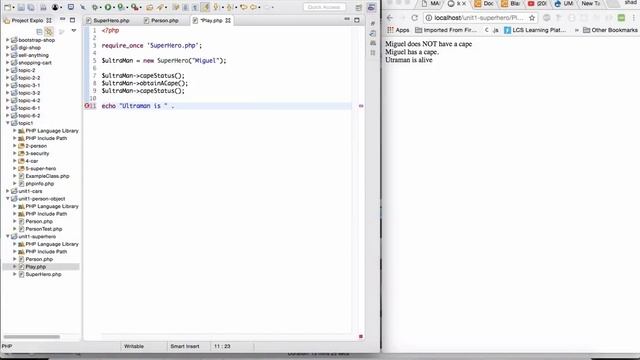Click the External Tools run icon
This screenshot has height=360, width=640.
pyautogui.click(x=134, y=7)
